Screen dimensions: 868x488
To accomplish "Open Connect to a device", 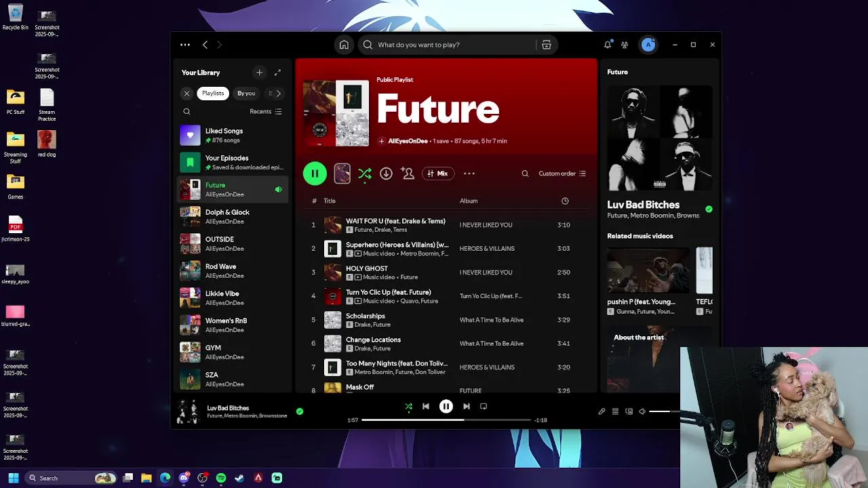I will (629, 411).
